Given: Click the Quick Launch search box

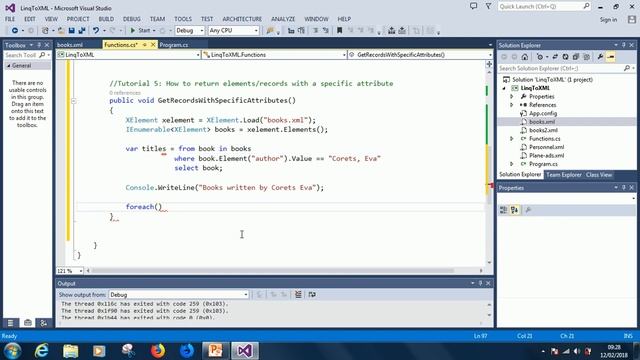Looking at the screenshot, I should (x=544, y=7).
